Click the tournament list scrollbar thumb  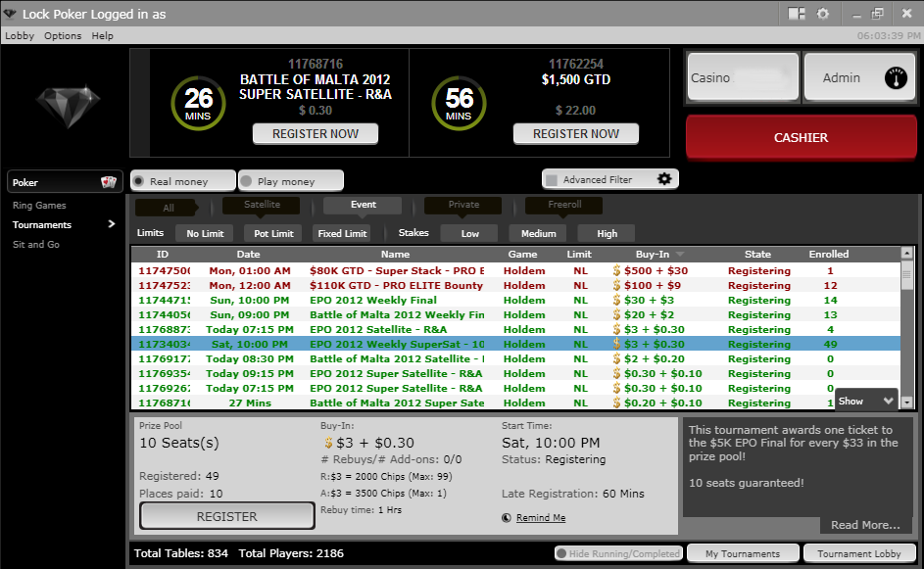907,275
